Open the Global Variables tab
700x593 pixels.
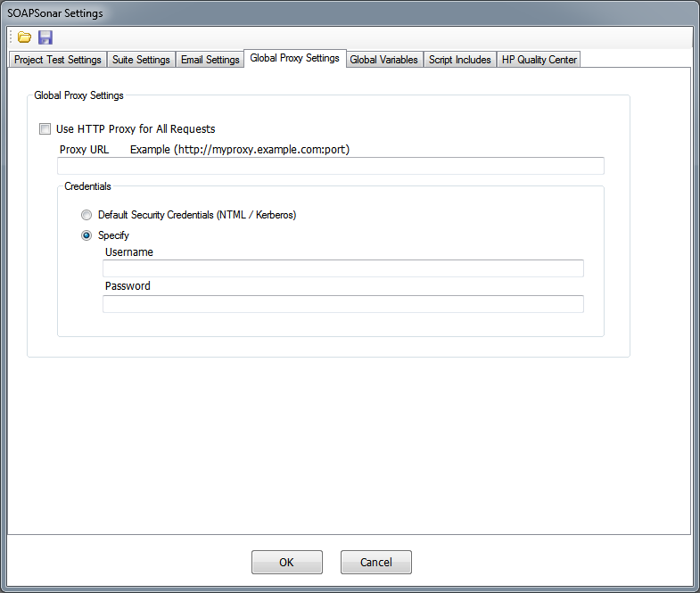384,60
